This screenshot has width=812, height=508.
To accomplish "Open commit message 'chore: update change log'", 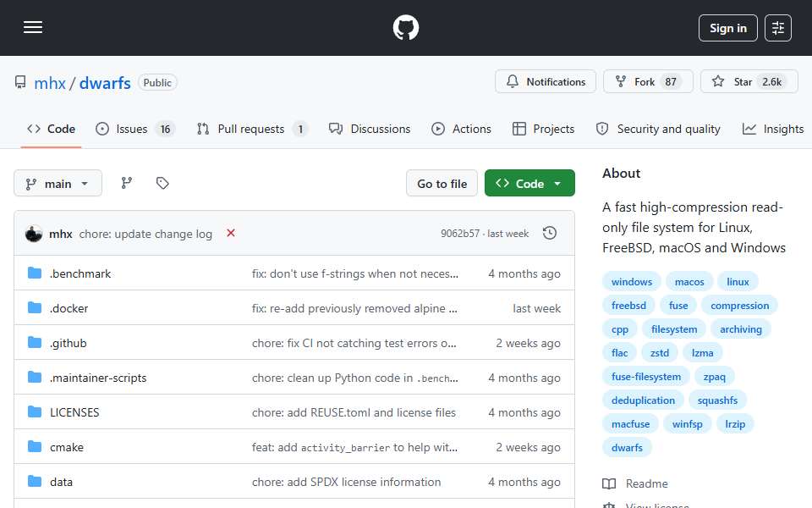I will coord(145,234).
